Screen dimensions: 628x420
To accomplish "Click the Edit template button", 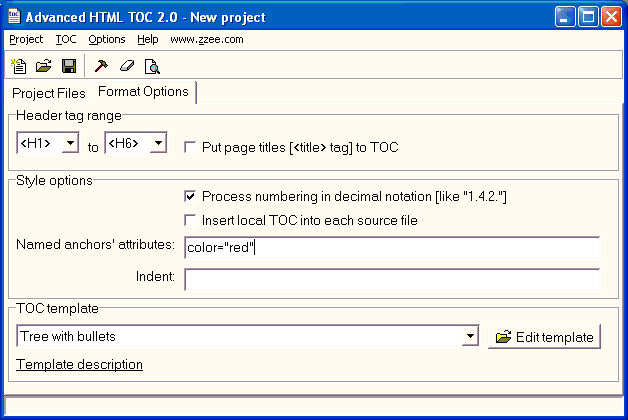I will [544, 337].
